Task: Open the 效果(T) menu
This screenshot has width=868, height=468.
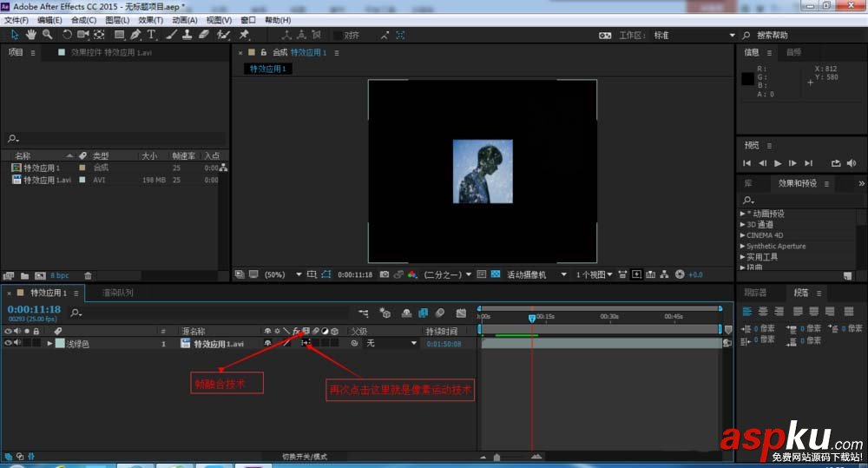Action: pyautogui.click(x=150, y=19)
